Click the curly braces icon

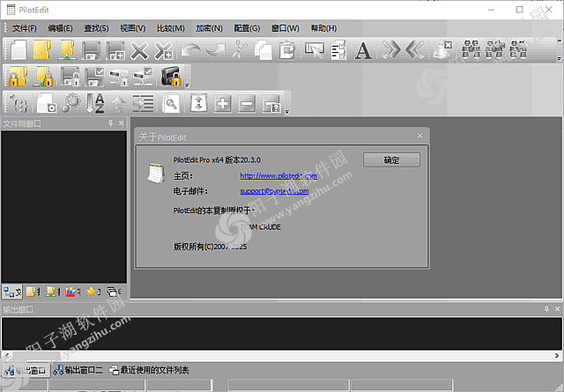[19, 104]
